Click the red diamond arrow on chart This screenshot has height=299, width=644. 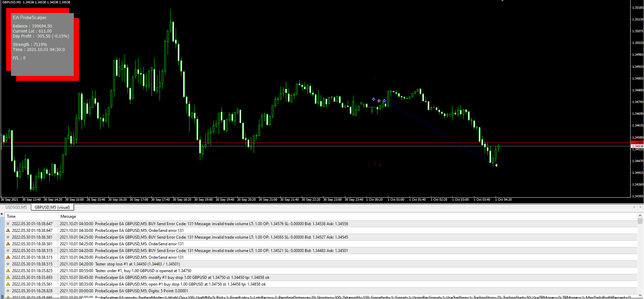pos(379,101)
